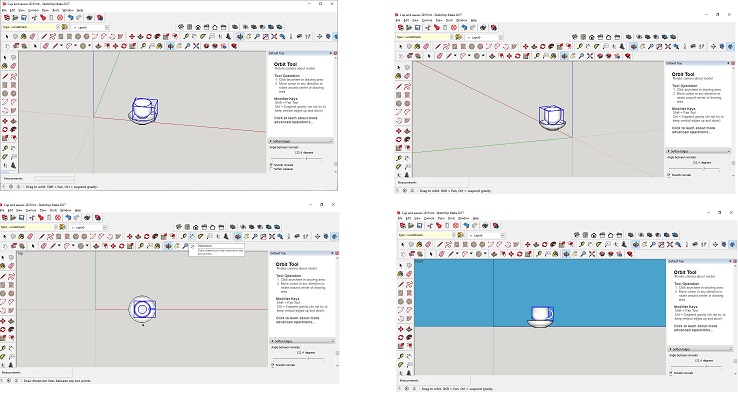The height and width of the screenshot is (396, 738).
Task: Collapse Soften Edges panel in top-right window
Action: pos(729,151)
